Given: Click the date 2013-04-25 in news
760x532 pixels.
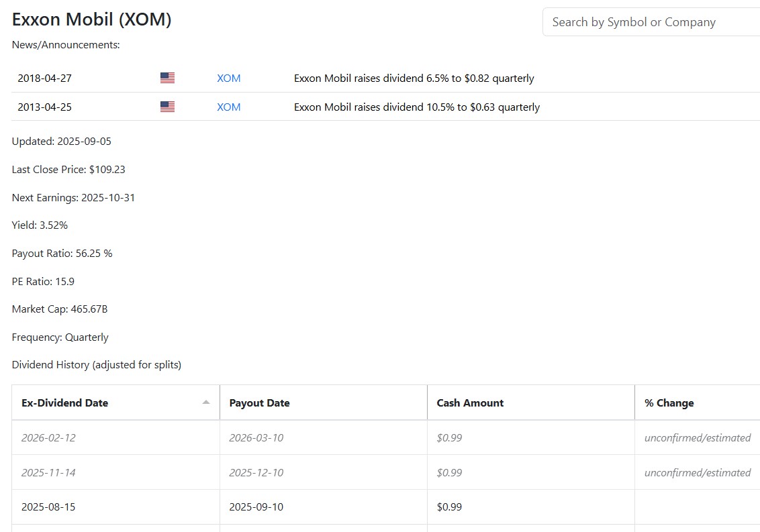Looking at the screenshot, I should click(44, 107).
